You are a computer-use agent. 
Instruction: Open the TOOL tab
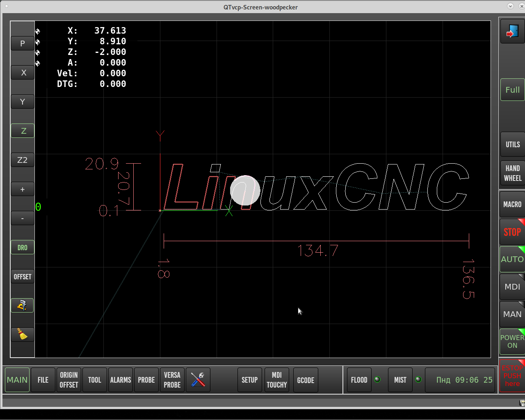95,380
